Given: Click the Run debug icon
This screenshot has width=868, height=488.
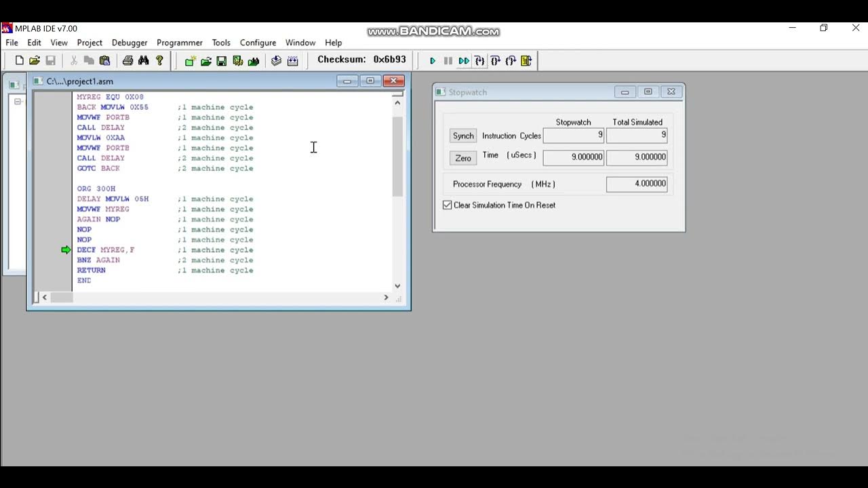Looking at the screenshot, I should coord(433,60).
